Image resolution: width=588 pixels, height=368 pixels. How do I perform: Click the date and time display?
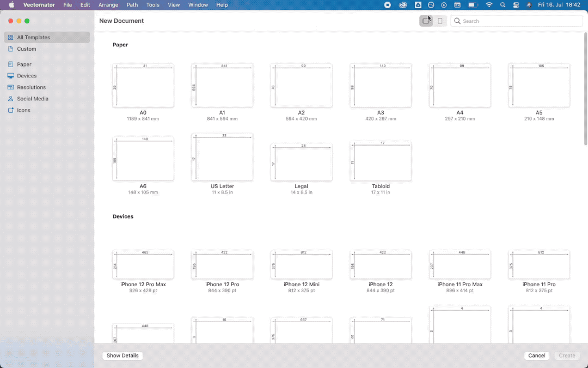click(x=559, y=5)
